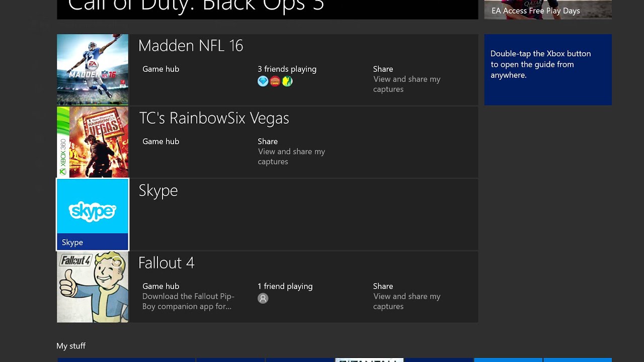This screenshot has height=362, width=644.
Task: Open Share captures for Madden NFL 16
Action: coord(407,79)
